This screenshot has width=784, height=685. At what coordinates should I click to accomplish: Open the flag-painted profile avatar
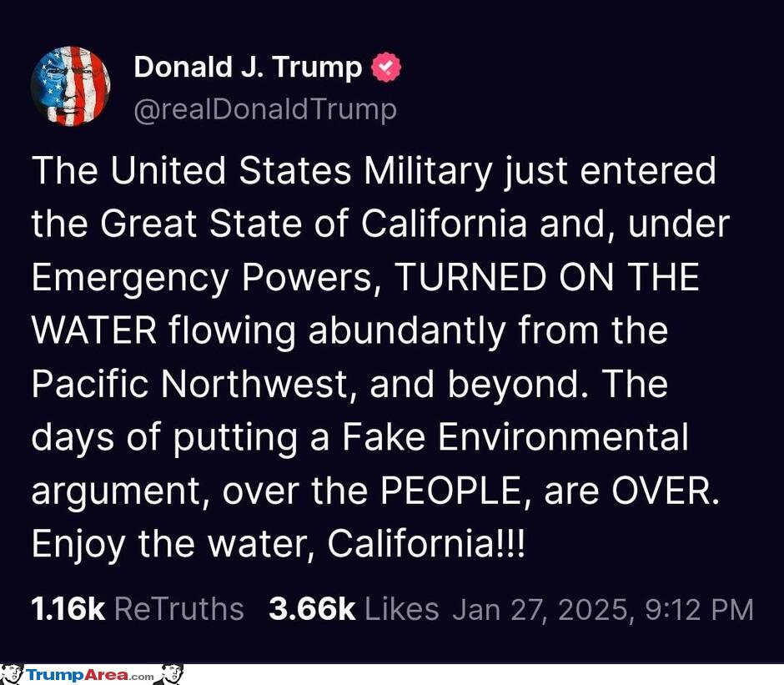[70, 86]
